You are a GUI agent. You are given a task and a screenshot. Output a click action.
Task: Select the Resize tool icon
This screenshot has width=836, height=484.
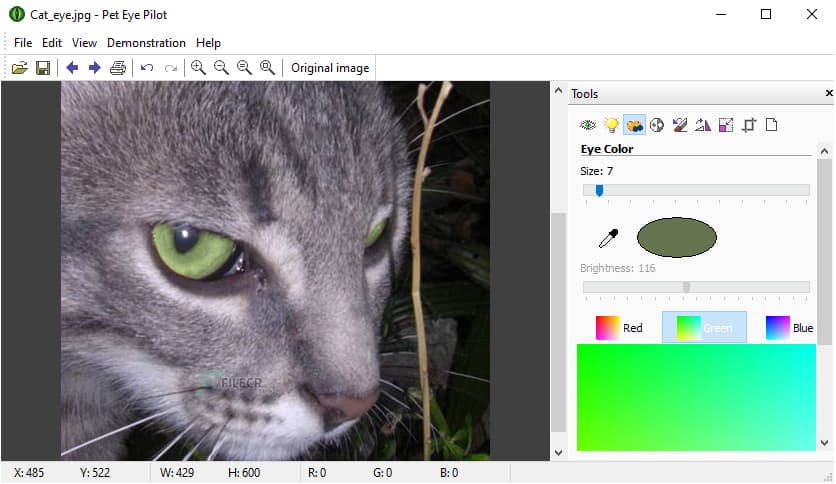click(x=726, y=125)
